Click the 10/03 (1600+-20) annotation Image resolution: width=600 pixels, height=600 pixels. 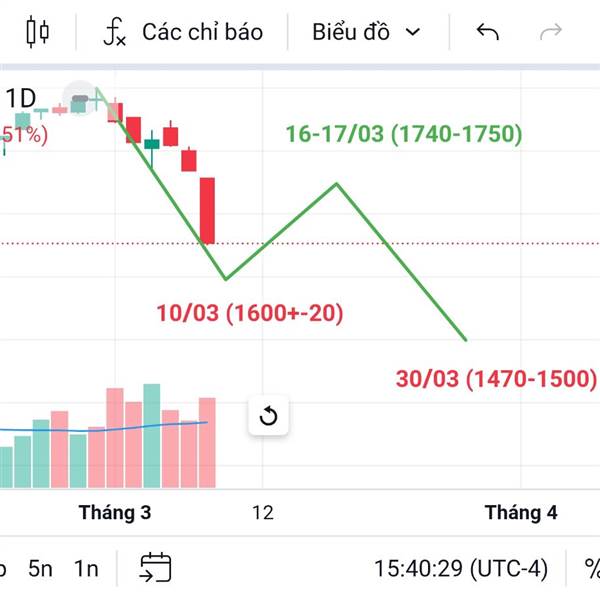pyautogui.click(x=250, y=313)
